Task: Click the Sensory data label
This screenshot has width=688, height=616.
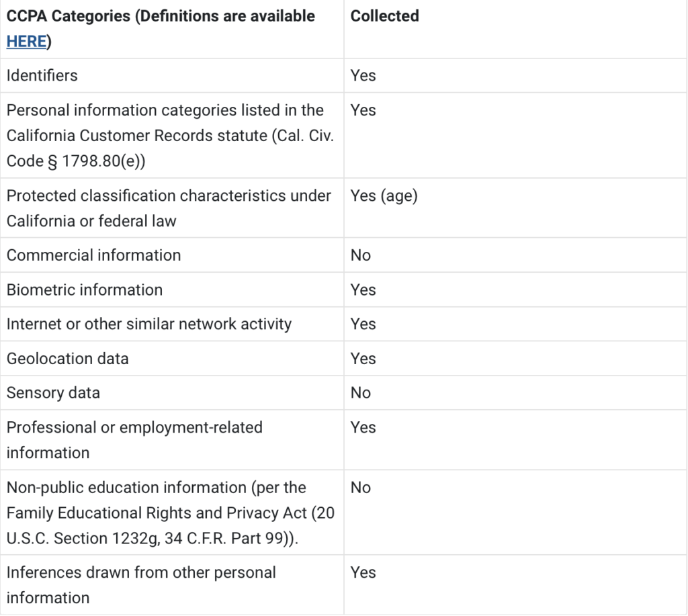Action: [53, 393]
